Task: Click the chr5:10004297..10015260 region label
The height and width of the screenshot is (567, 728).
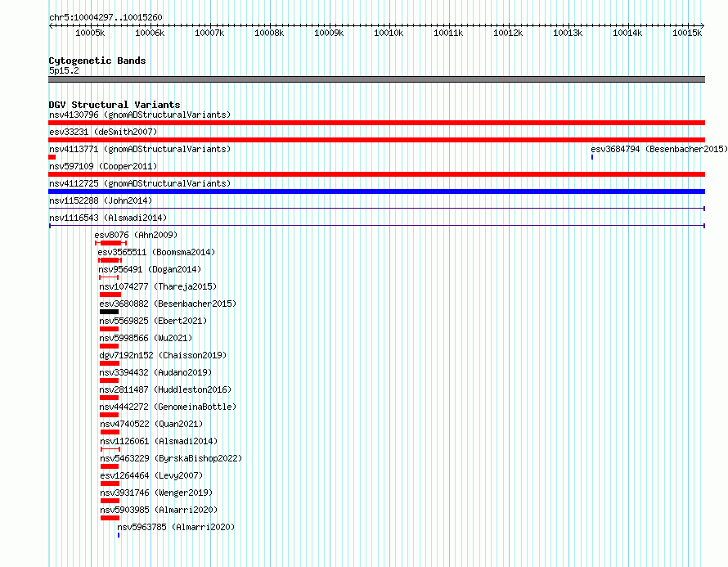Action: [x=106, y=17]
